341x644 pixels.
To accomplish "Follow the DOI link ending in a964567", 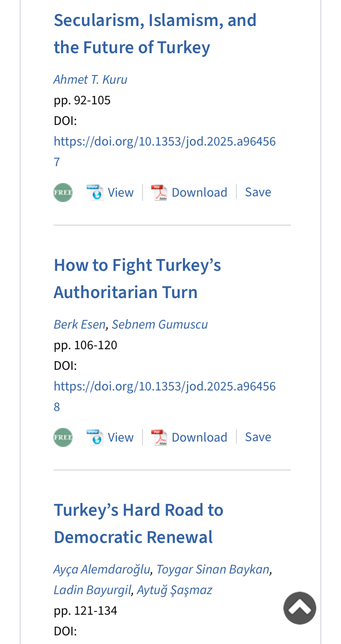I will tap(164, 141).
